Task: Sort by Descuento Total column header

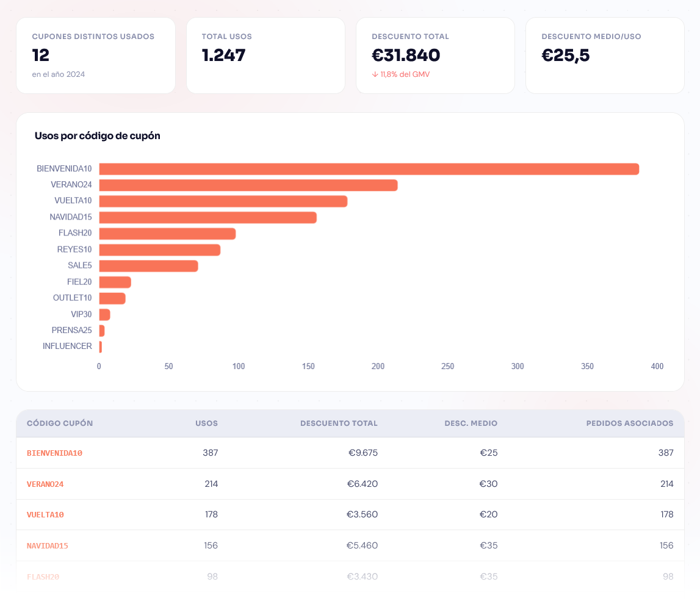Action: tap(339, 423)
